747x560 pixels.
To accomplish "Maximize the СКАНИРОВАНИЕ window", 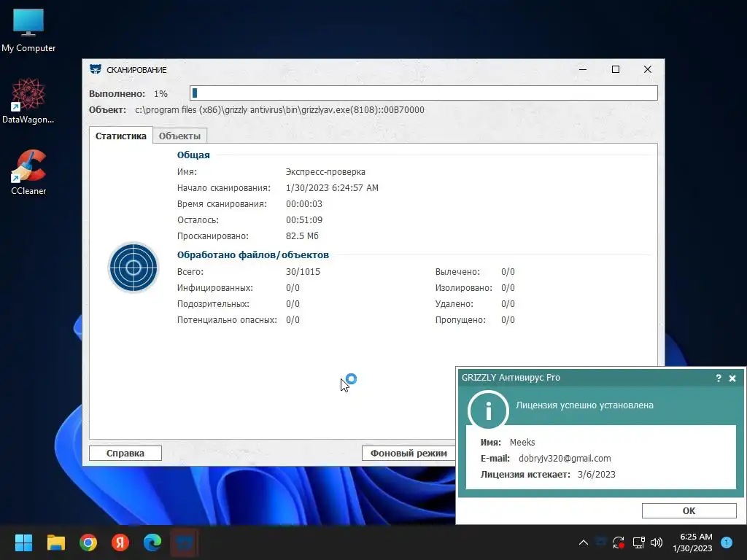I will [x=616, y=69].
